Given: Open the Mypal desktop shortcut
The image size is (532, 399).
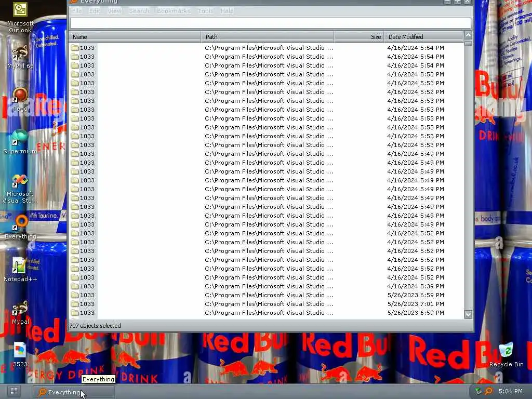Looking at the screenshot, I should (x=20, y=312).
